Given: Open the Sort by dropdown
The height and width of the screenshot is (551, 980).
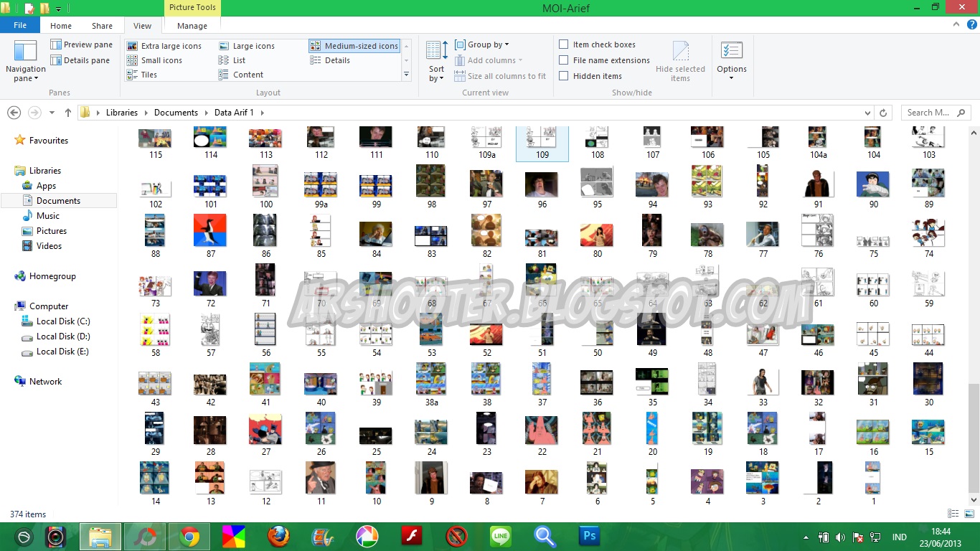Looking at the screenshot, I should click(437, 61).
